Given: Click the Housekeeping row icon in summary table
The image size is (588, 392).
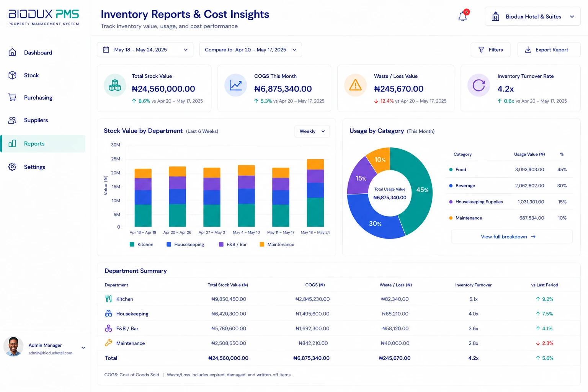Looking at the screenshot, I should (x=109, y=314).
